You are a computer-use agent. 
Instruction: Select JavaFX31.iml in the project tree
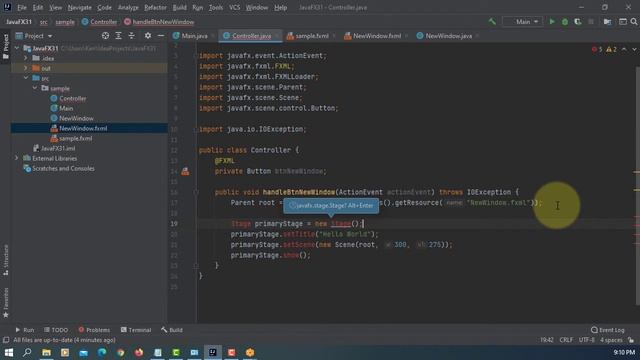pos(58,148)
